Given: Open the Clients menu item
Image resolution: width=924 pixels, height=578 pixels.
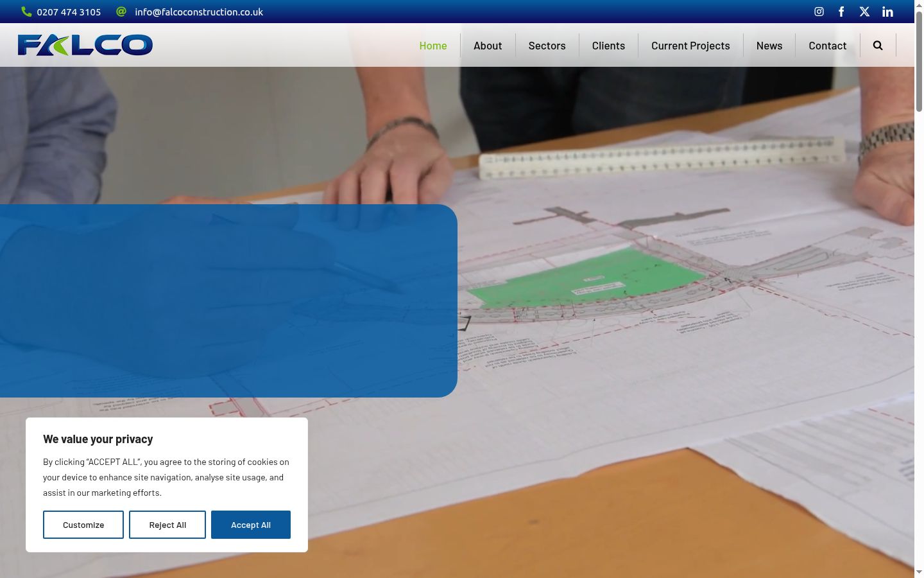Looking at the screenshot, I should tap(608, 46).
